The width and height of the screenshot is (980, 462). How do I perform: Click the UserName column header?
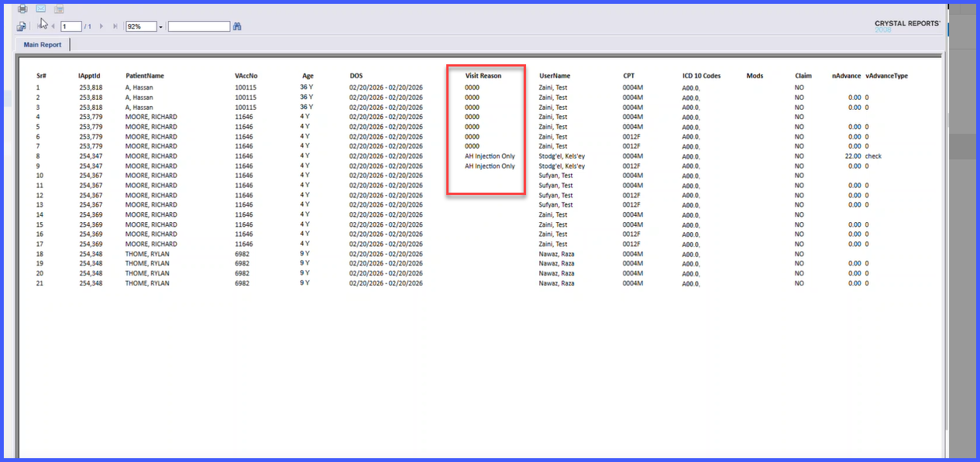(555, 76)
